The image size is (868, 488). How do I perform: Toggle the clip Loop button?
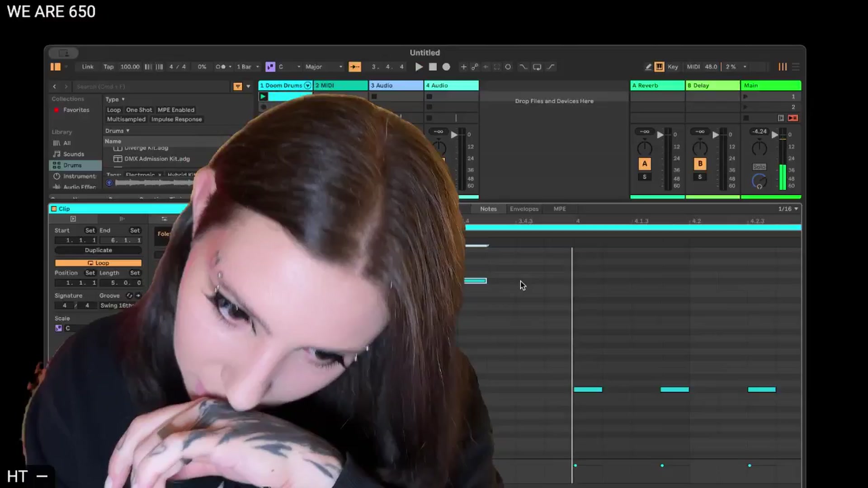tap(98, 263)
